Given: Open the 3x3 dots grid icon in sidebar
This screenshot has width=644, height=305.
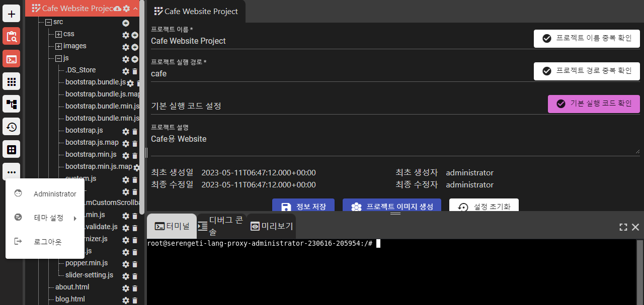Looking at the screenshot, I should 11,81.
